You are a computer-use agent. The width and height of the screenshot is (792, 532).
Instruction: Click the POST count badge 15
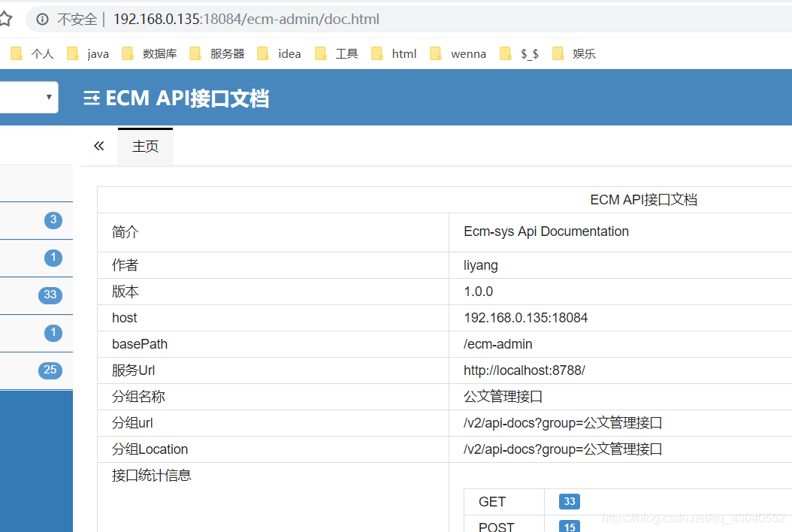tap(570, 527)
